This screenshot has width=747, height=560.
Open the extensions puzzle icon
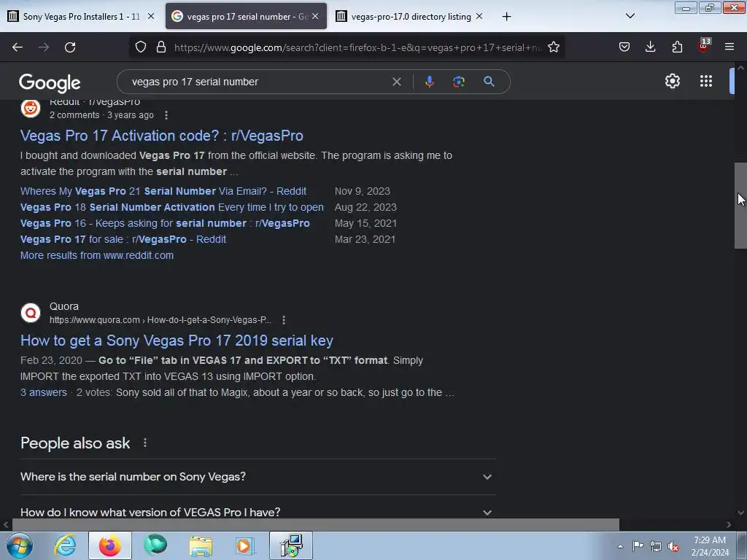[677, 47]
